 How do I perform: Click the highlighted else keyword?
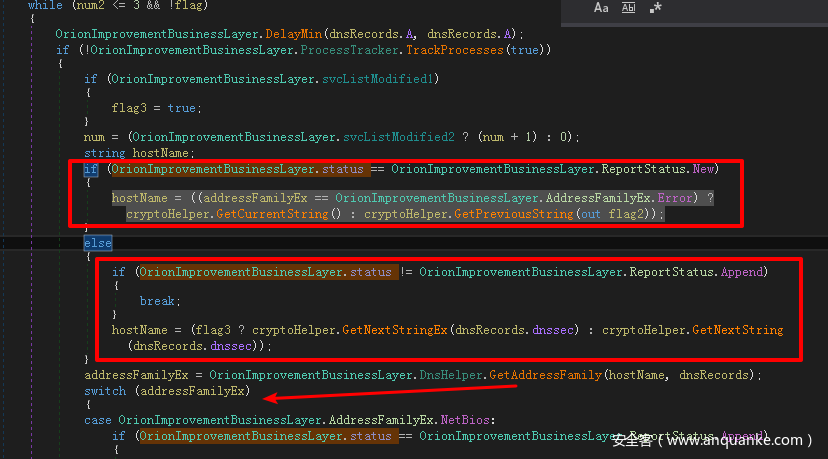coord(98,243)
